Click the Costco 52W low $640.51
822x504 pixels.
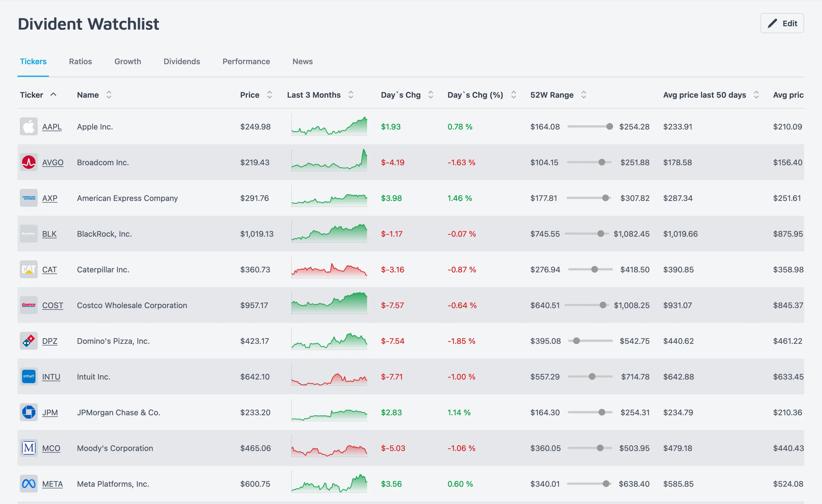545,305
